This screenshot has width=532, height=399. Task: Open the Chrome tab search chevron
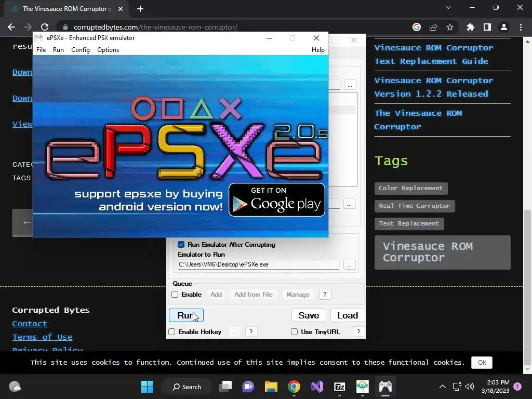coord(448,7)
